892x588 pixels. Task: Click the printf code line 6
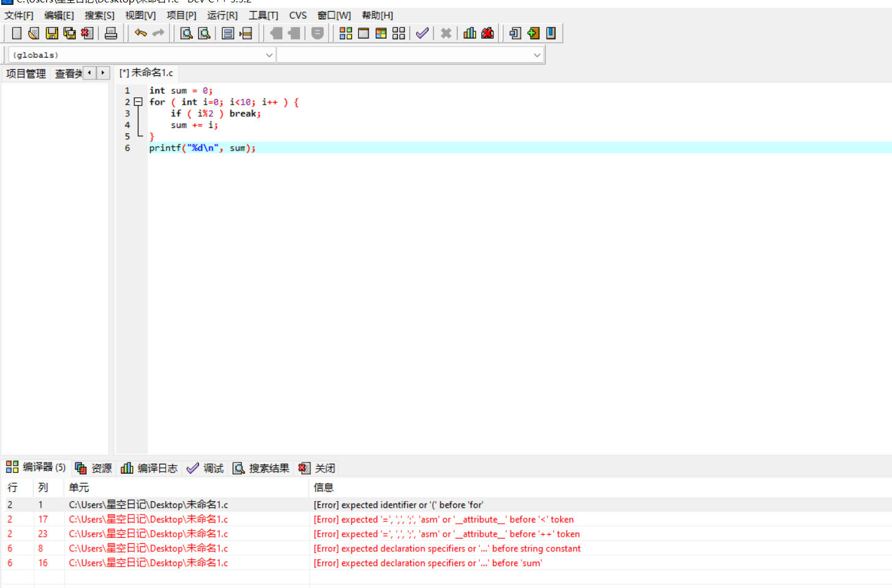tap(203, 148)
